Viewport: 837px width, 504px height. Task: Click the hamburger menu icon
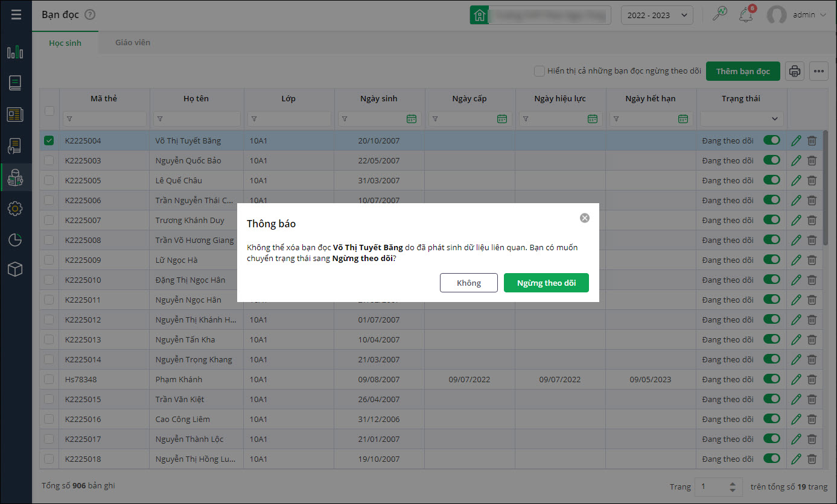16,15
